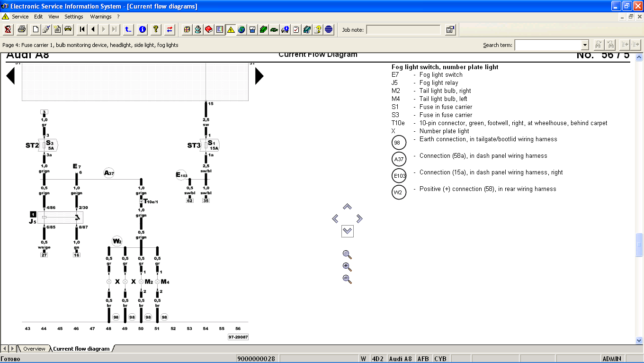Click the red-blue swap arrows toolbar icon
The image size is (644, 363).
point(170,29)
